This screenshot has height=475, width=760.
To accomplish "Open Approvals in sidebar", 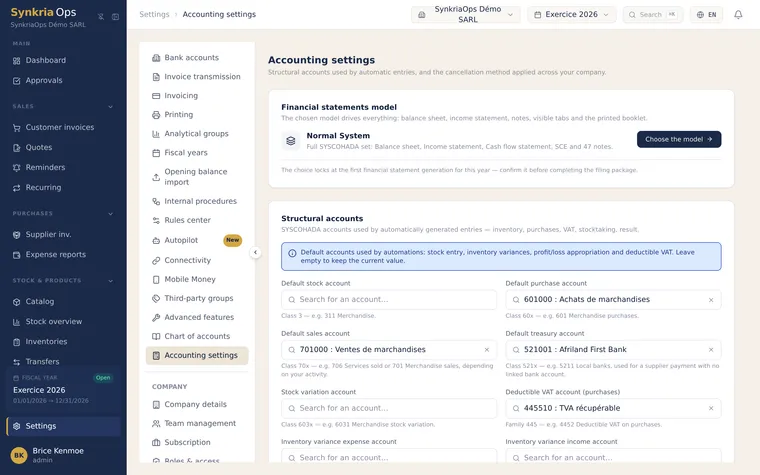I will 63,80.
